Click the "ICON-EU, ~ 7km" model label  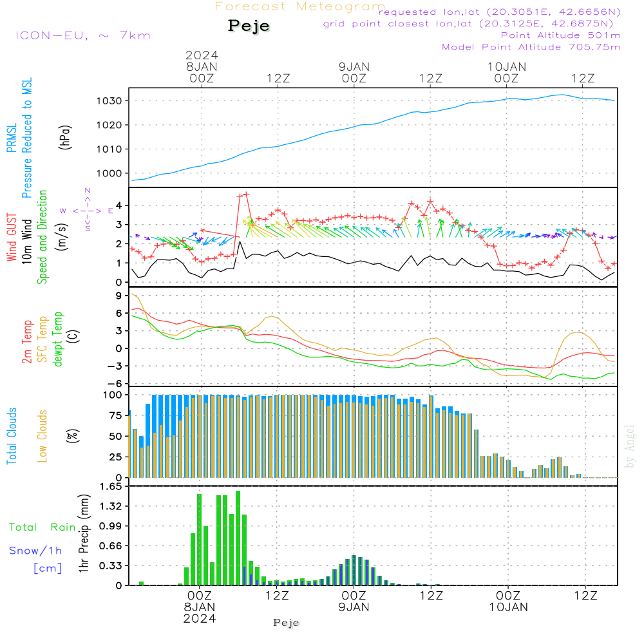point(83,35)
